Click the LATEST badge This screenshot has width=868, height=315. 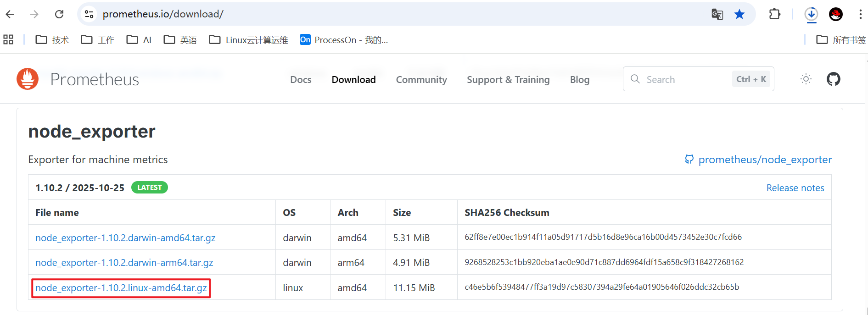pyautogui.click(x=150, y=188)
